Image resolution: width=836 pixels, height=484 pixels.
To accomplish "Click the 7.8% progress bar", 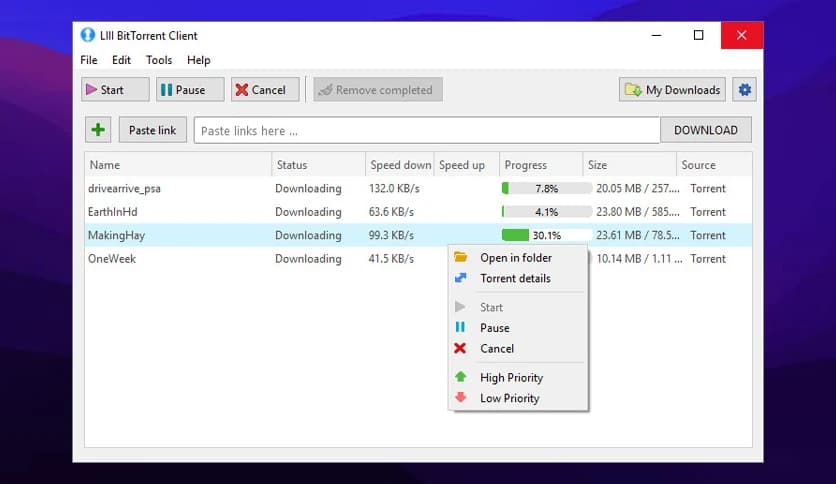I will (x=546, y=188).
